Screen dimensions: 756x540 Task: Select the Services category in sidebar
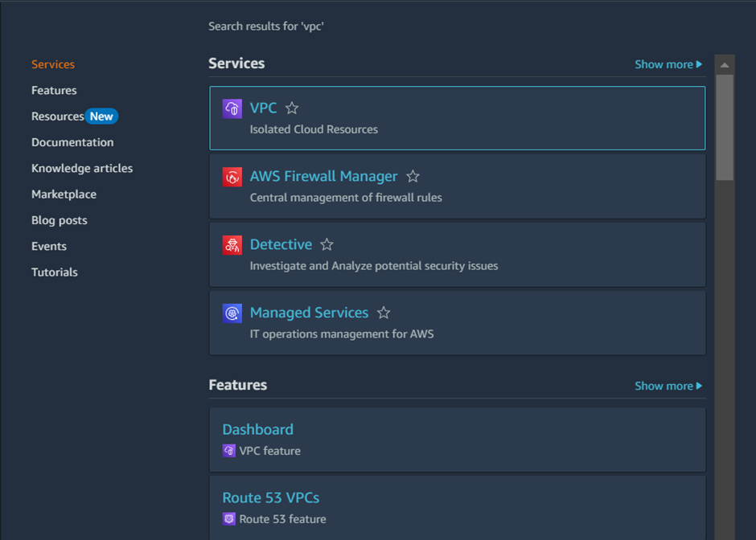(x=53, y=64)
